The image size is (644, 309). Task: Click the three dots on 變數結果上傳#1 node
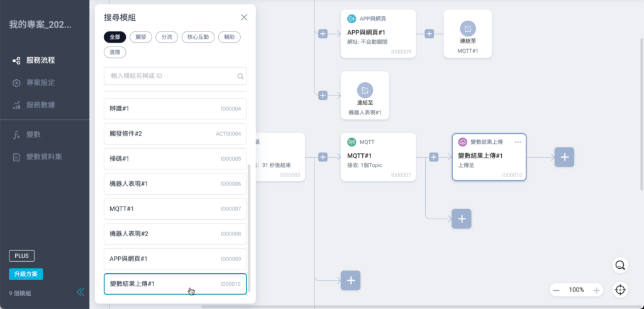(x=518, y=142)
